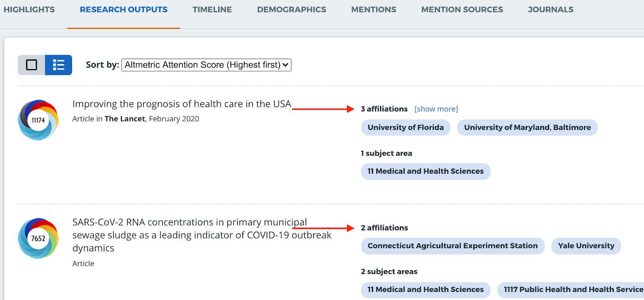Screen dimensions: 644x300
Task: Open the Mention Sources tab
Action: [x=462, y=10]
